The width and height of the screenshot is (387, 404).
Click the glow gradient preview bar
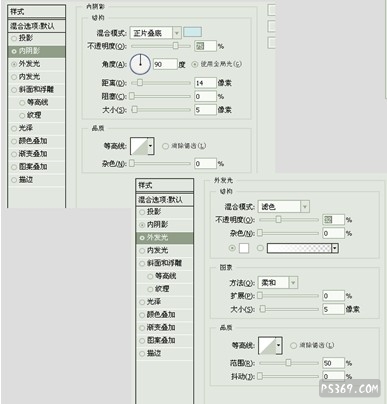(x=299, y=248)
